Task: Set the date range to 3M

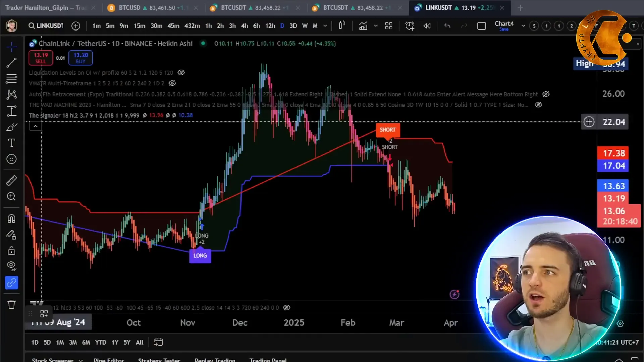Action: pos(73,342)
